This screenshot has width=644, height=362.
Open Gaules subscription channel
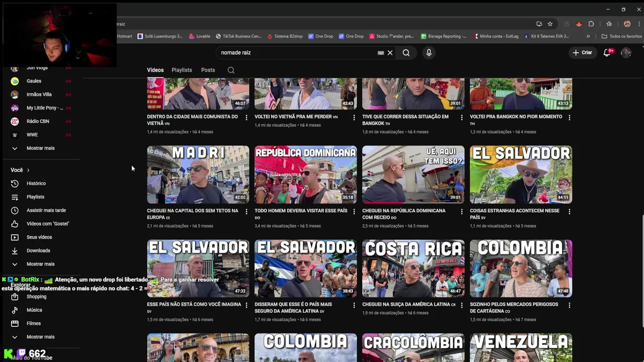click(x=42, y=81)
